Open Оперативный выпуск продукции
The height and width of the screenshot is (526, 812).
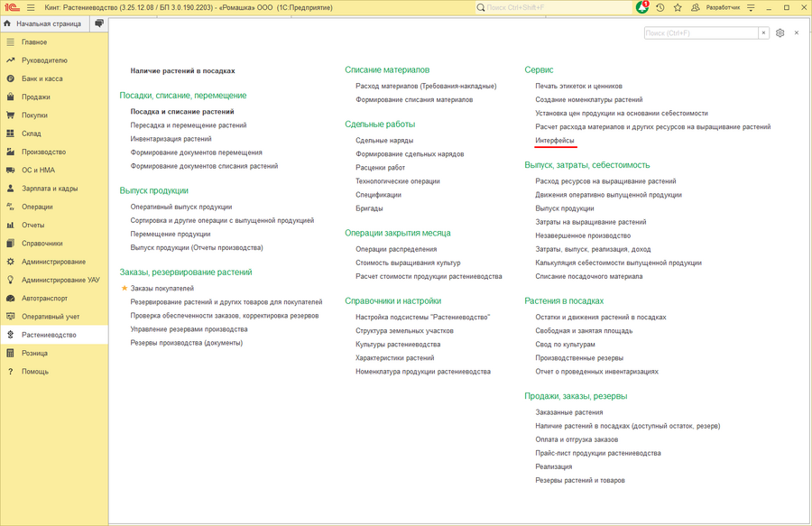point(181,207)
